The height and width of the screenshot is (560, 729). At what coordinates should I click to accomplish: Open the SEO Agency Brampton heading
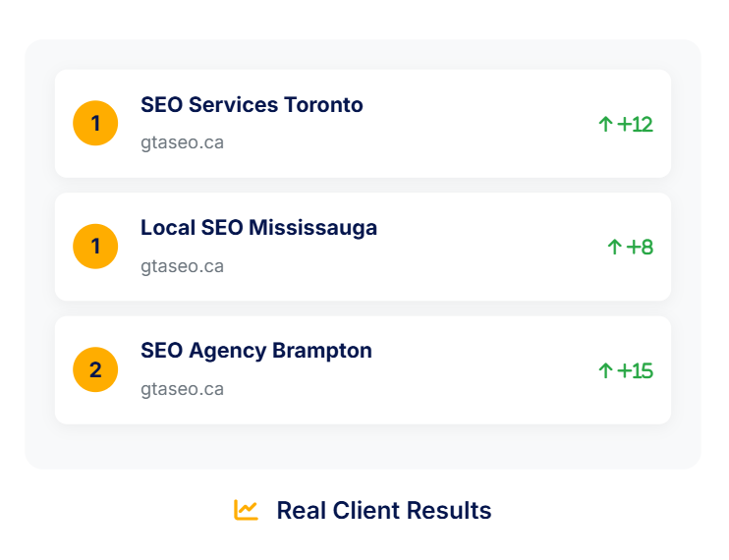coord(255,351)
